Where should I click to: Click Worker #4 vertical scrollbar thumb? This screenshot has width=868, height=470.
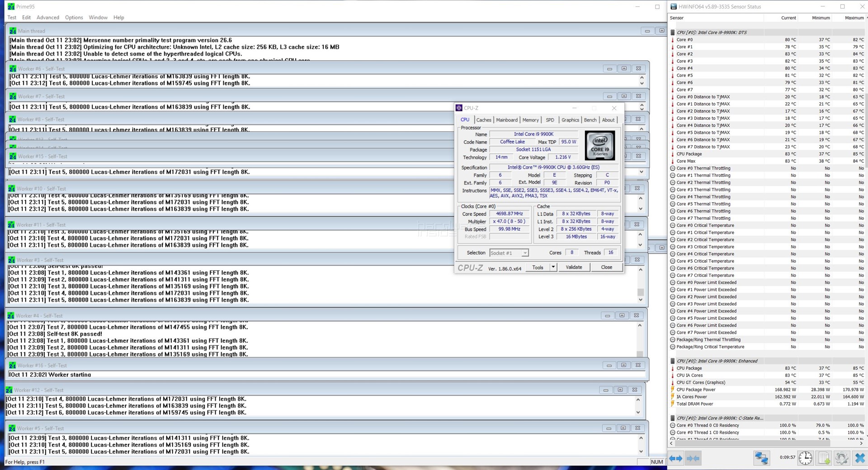pyautogui.click(x=640, y=354)
